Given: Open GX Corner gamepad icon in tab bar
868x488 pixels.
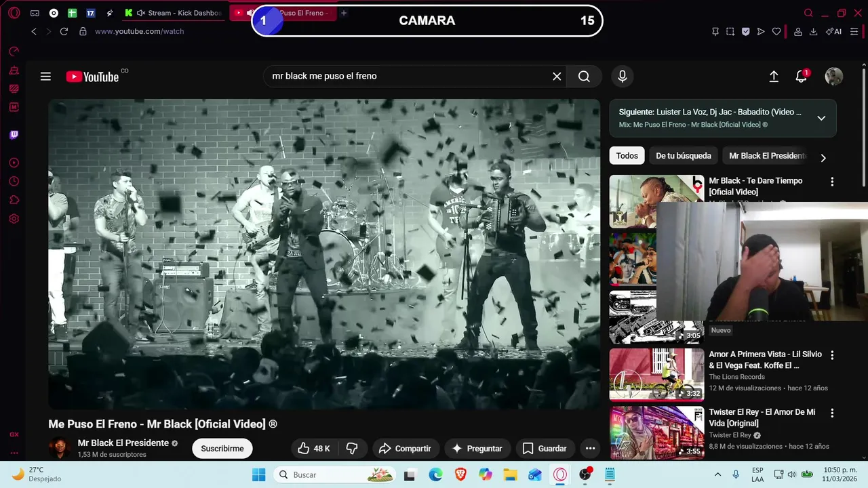Looking at the screenshot, I should [x=35, y=13].
